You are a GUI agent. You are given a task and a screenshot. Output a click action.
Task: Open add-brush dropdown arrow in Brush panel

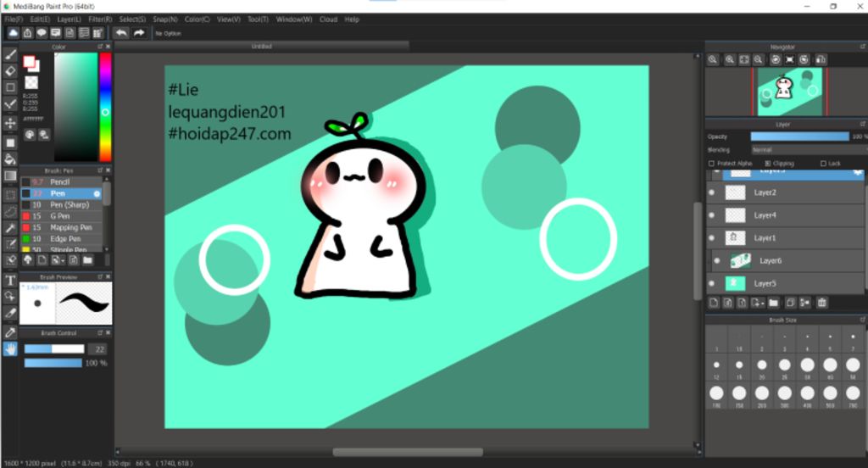tap(63, 261)
